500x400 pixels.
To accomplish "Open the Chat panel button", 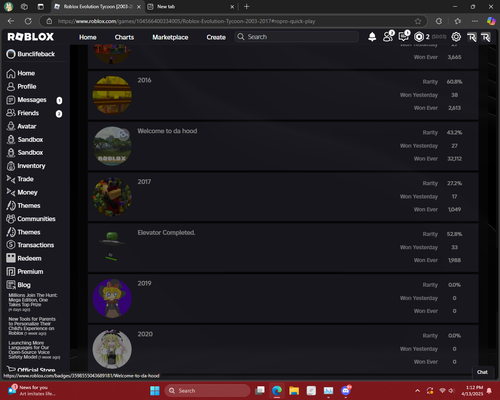I will click(482, 372).
